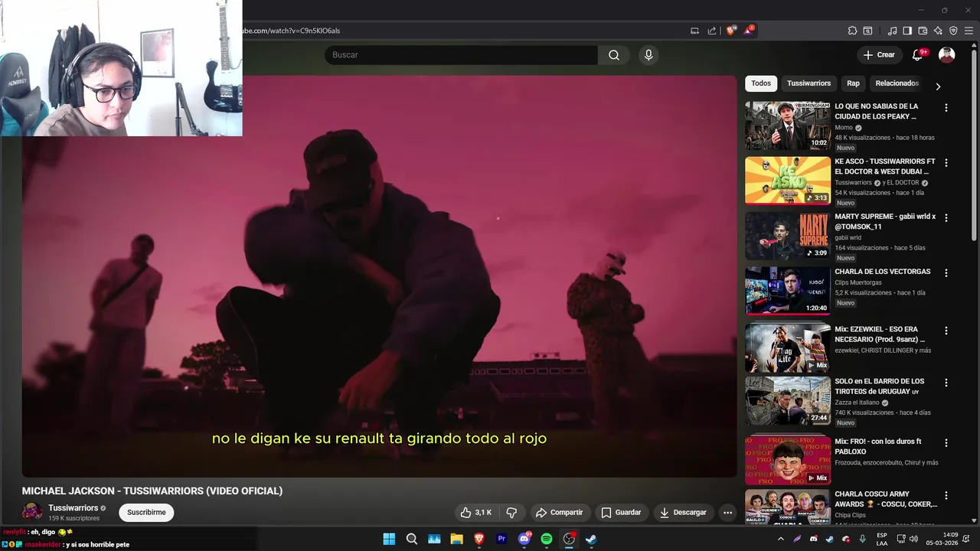Open Premiere Pro from taskbar
The width and height of the screenshot is (980, 551).
point(501,539)
